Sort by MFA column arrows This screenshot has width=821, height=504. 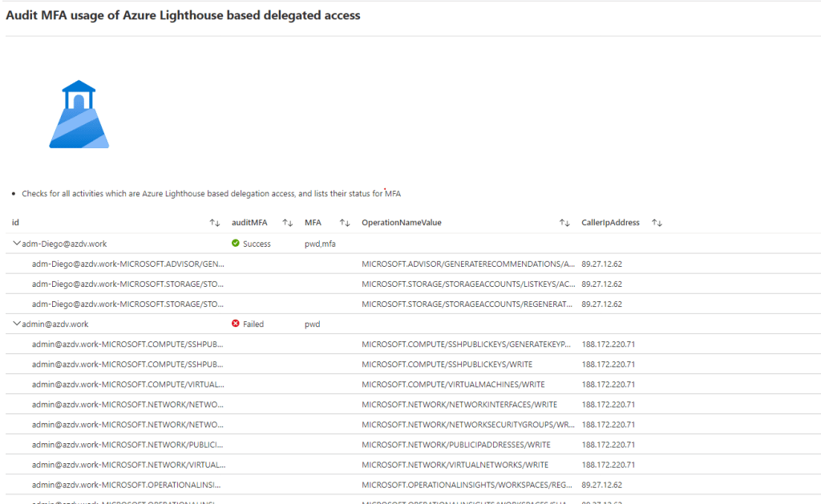pos(345,223)
